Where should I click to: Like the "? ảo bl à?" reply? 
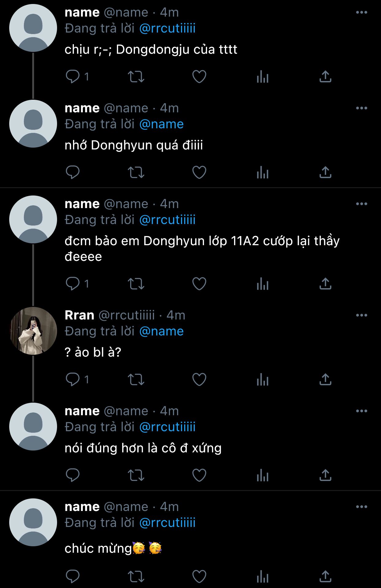click(x=199, y=380)
